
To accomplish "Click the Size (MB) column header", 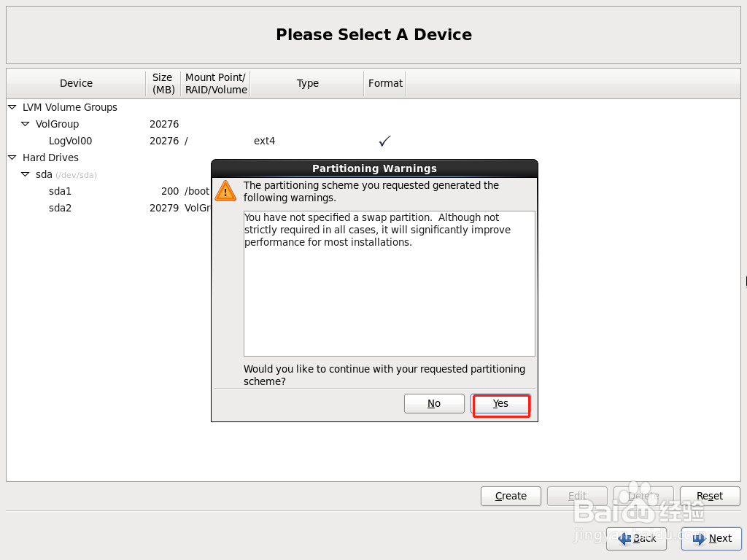I will [x=163, y=83].
